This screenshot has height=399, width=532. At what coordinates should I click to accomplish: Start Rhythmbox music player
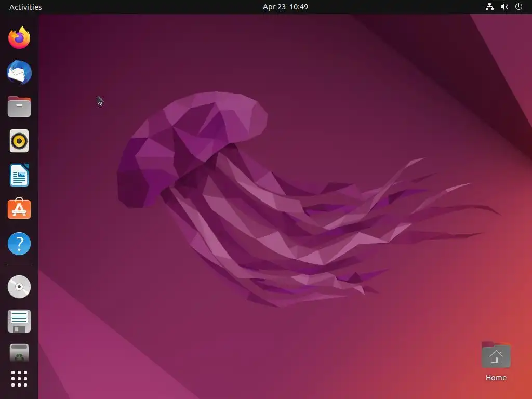(x=19, y=141)
